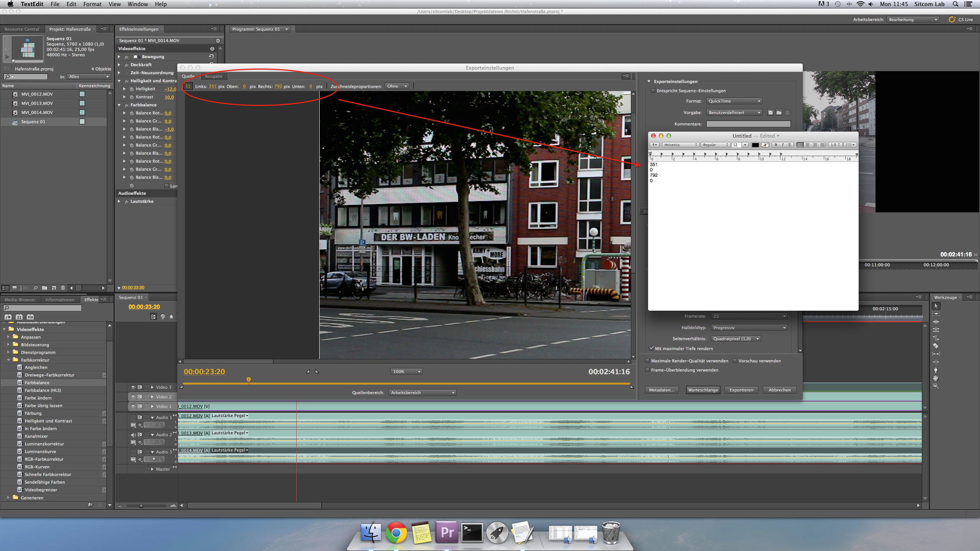Toggle the eye visibility for Video 2 track
Viewport: 980px width, 551px height.
click(133, 397)
